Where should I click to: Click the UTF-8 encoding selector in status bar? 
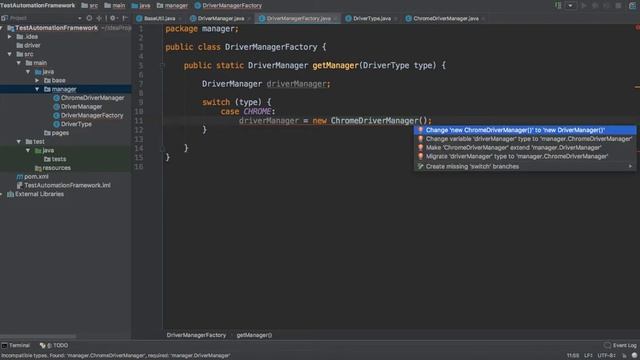(607, 356)
